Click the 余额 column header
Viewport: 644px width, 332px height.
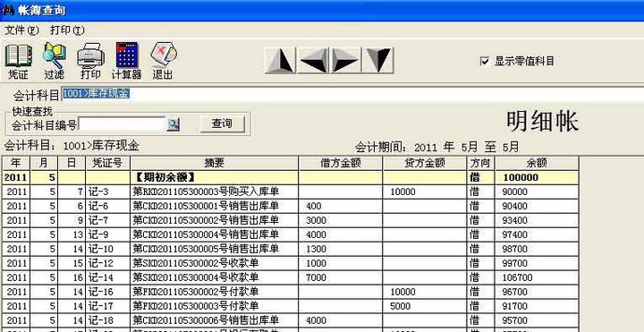tap(537, 163)
